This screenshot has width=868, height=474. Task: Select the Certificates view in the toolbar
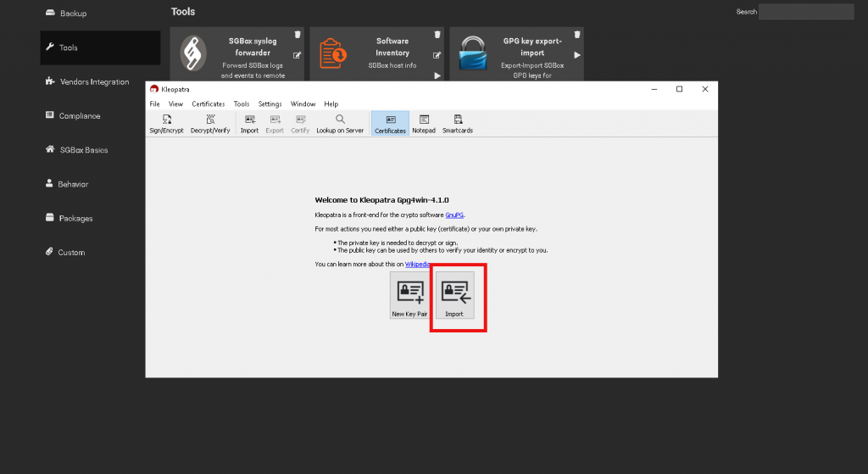tap(390, 124)
